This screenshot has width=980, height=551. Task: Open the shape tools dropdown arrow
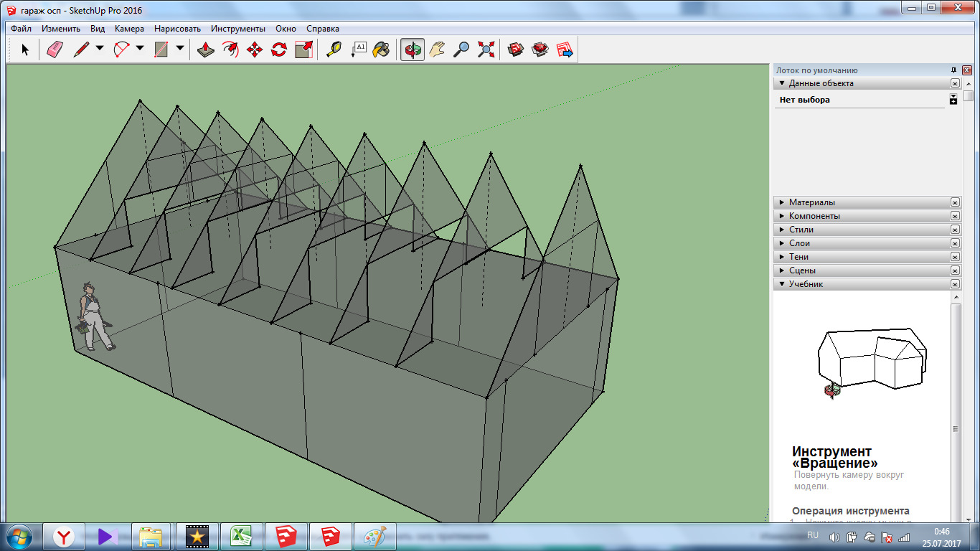click(x=180, y=49)
